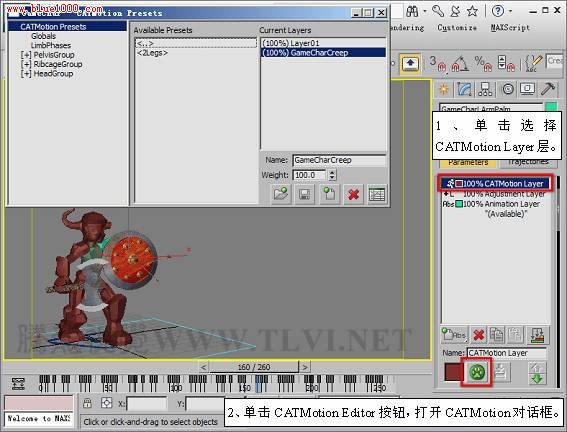
Task: Click the star Favorites icon
Action: coord(472,11)
